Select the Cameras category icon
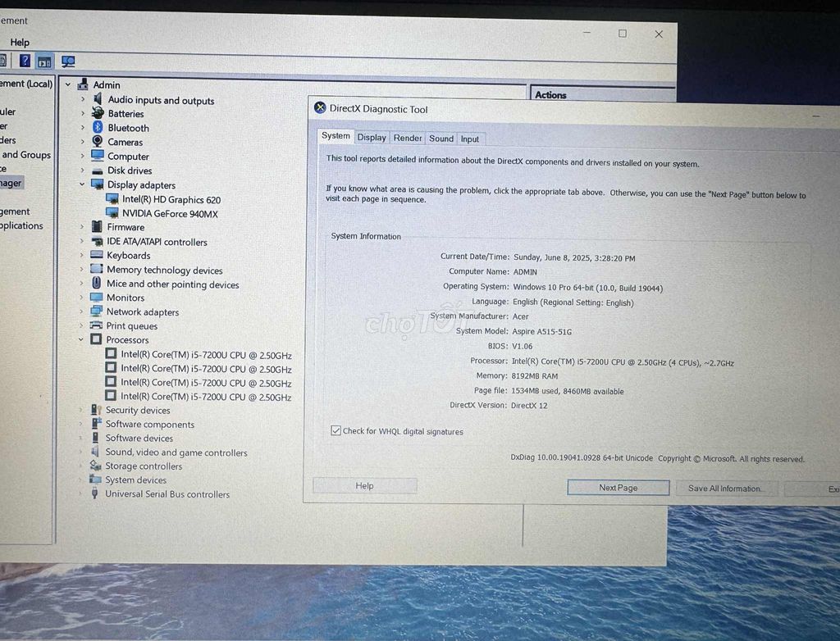 (x=97, y=141)
